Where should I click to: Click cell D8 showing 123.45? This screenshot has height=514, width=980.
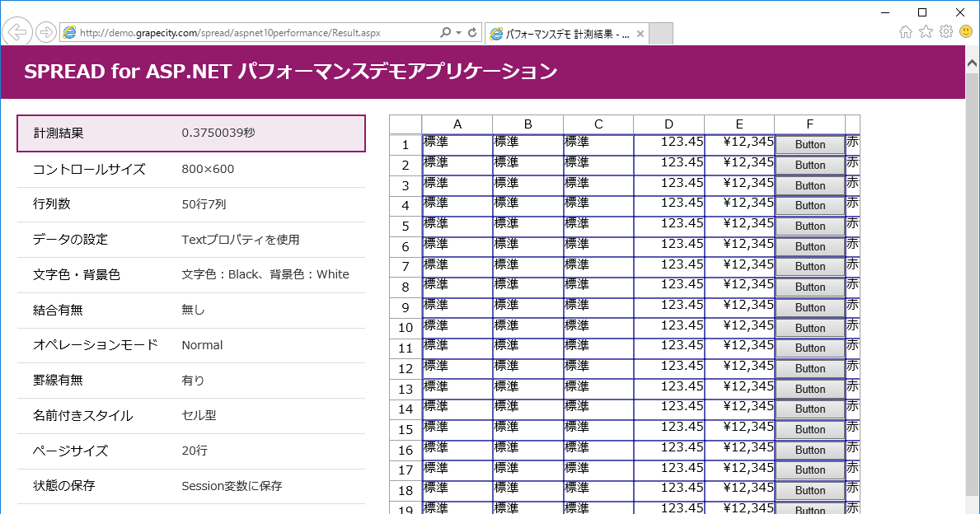[x=669, y=287]
